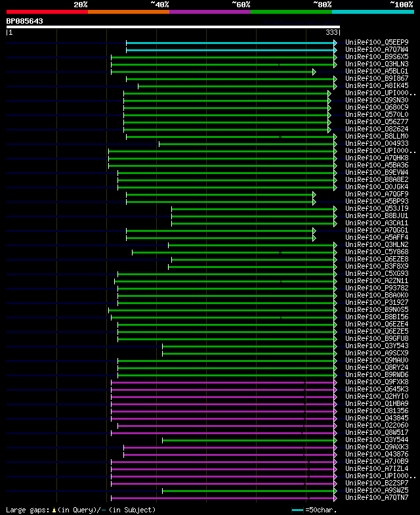
Task: Select UniRef100_C5XG93 label
Action: [x=377, y=273]
